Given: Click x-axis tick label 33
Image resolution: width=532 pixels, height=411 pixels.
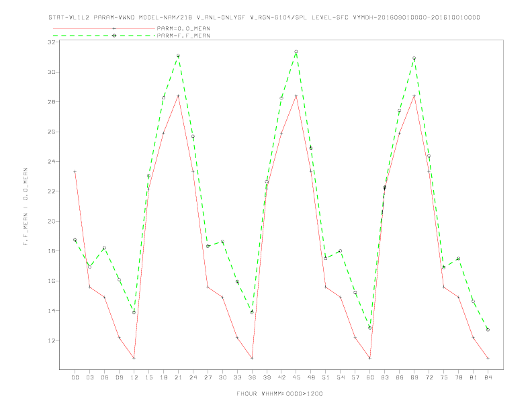Looking at the screenshot, I should click(x=237, y=377).
